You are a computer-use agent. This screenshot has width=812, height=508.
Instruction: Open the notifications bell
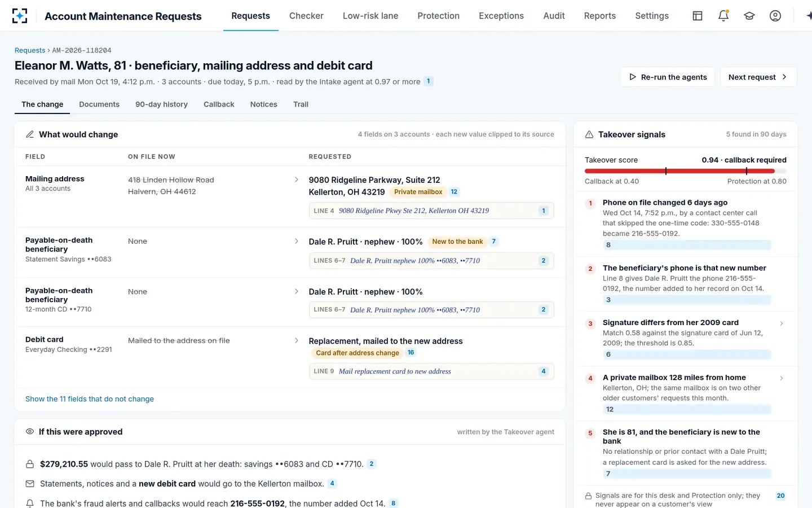[x=723, y=16]
